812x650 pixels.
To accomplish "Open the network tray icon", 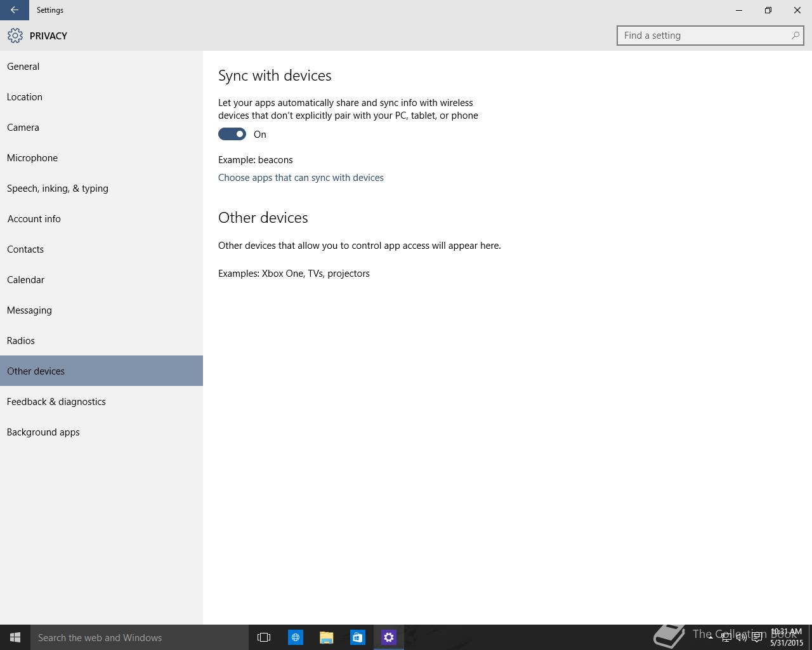I will click(x=726, y=637).
